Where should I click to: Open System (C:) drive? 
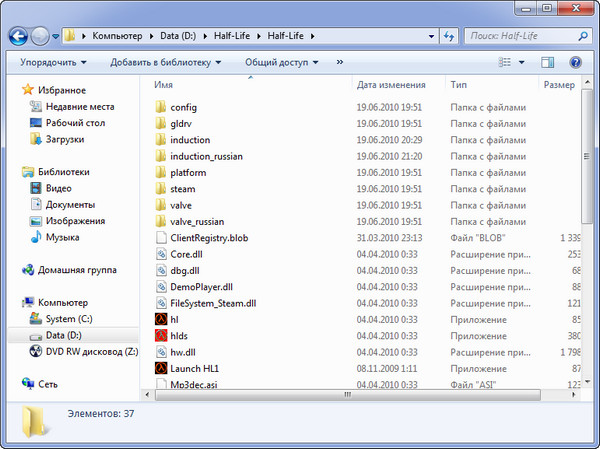click(x=69, y=319)
